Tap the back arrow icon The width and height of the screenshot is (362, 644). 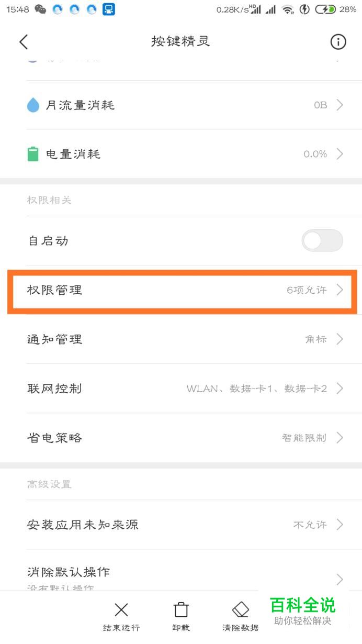click(x=24, y=42)
